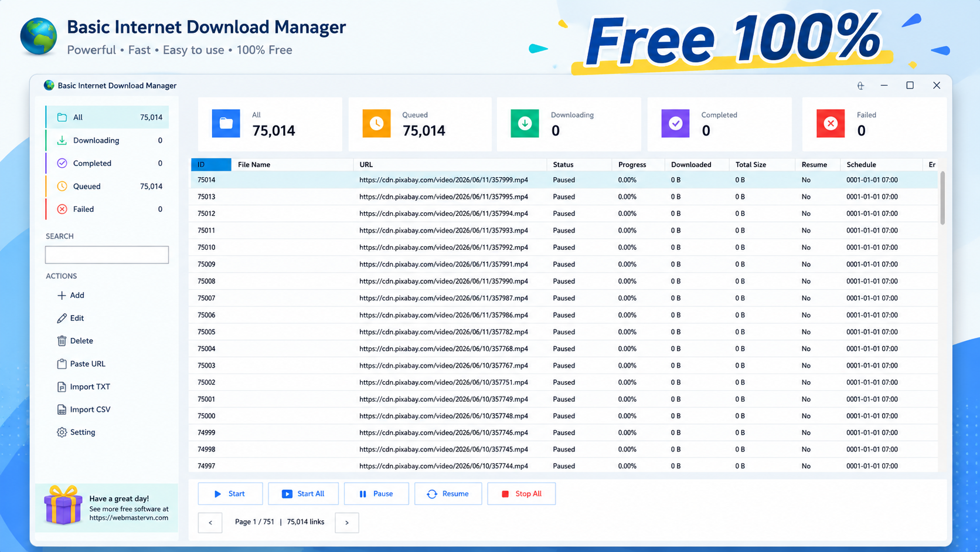
Task: Open the https://webmastervn.com link
Action: [x=129, y=518]
